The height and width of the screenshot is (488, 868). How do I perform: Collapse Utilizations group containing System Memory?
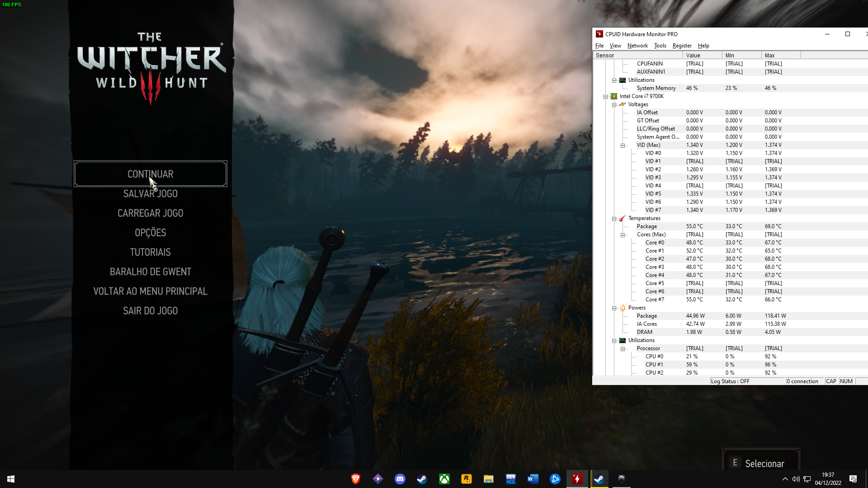pyautogui.click(x=614, y=80)
